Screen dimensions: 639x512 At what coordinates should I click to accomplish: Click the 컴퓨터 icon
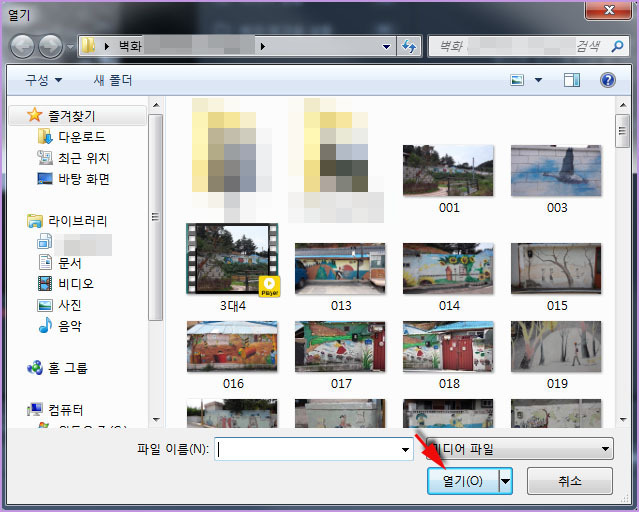35,409
